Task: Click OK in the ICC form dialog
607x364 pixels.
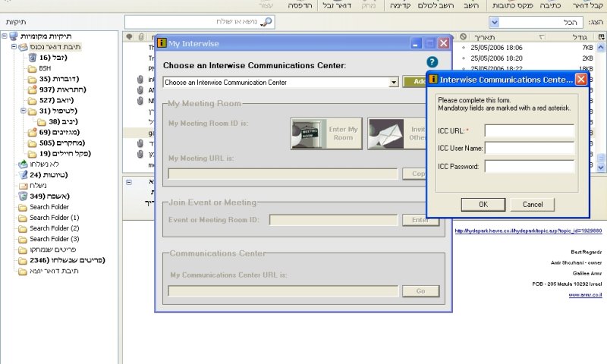Action: coord(483,204)
